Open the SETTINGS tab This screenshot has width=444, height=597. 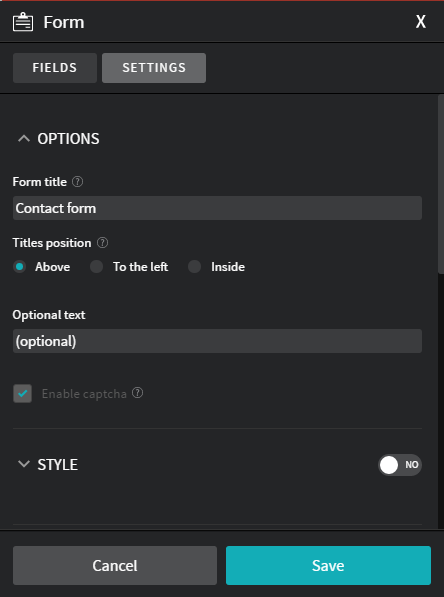coord(154,68)
